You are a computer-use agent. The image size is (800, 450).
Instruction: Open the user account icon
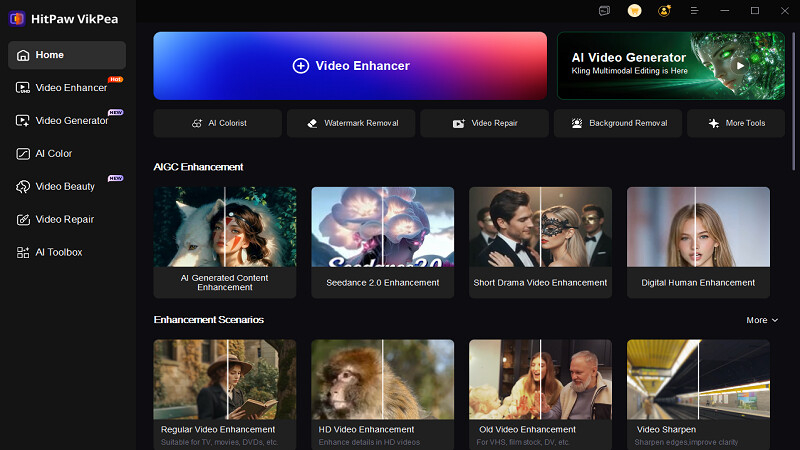[x=664, y=11]
